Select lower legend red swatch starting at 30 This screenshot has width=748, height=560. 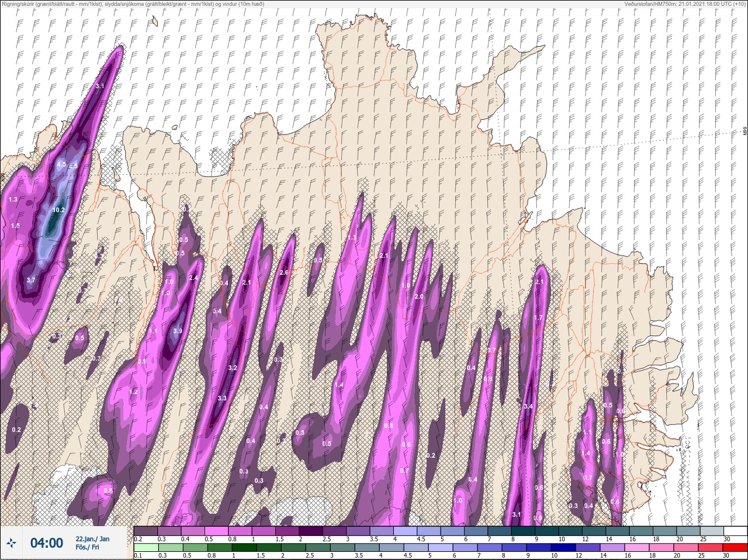(735, 548)
